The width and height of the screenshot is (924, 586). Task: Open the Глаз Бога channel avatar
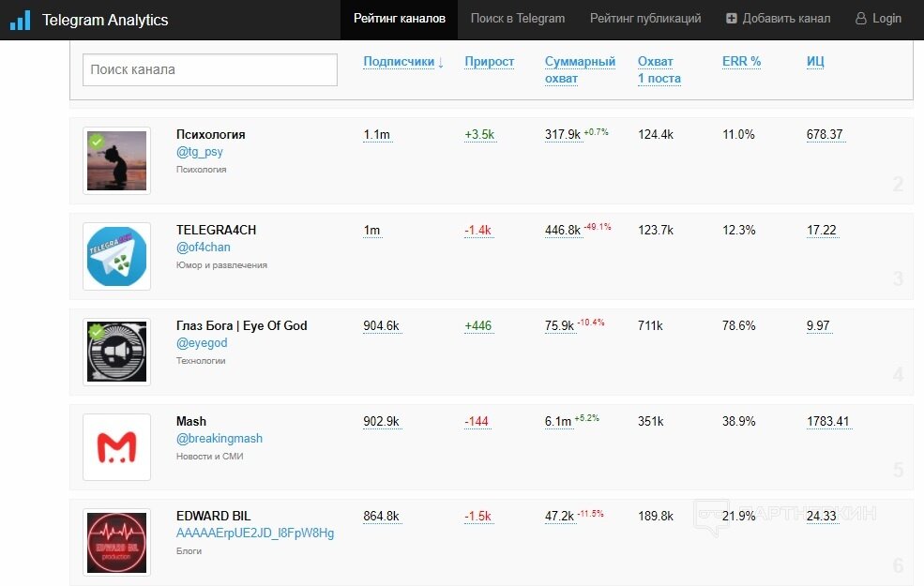pyautogui.click(x=116, y=352)
